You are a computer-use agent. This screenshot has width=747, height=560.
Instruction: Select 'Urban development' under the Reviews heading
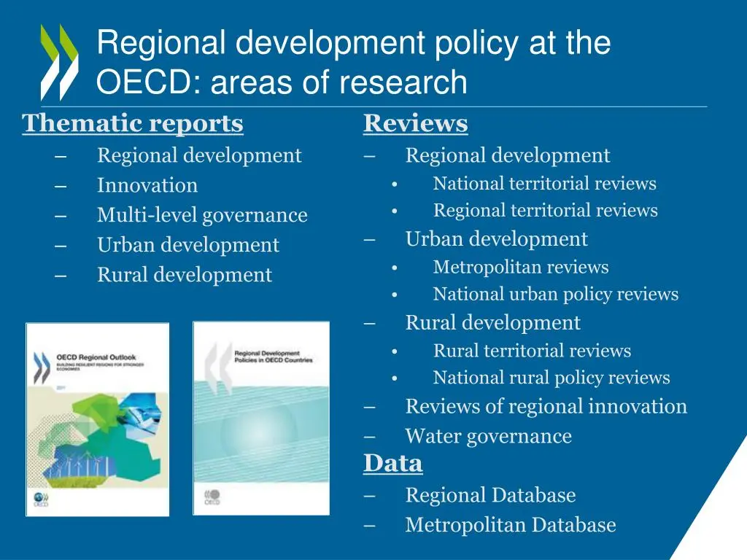496,239
